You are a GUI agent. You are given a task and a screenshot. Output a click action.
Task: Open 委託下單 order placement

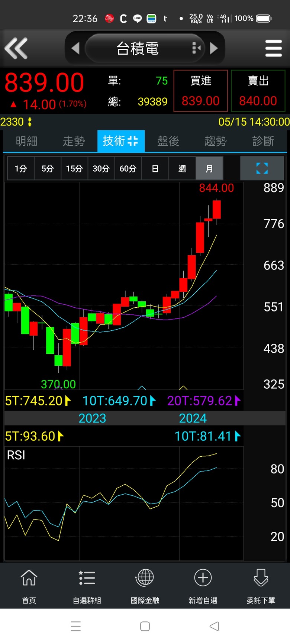point(261,586)
